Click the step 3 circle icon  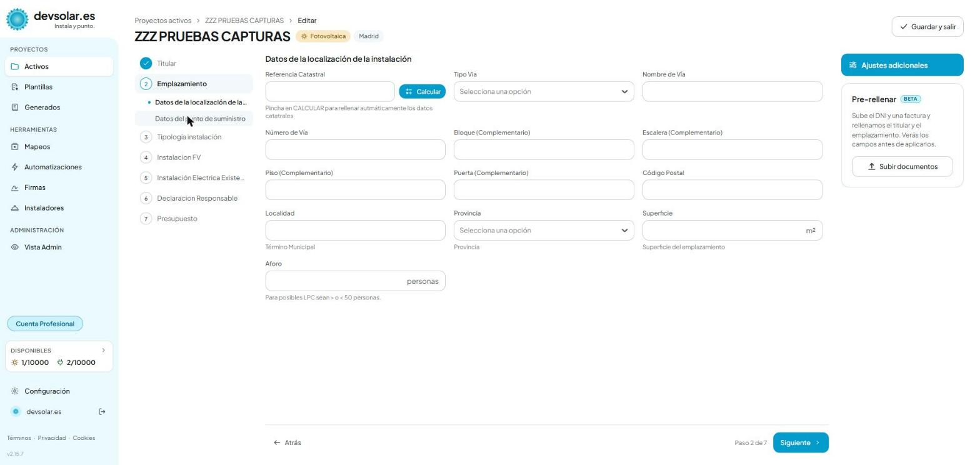pos(146,137)
